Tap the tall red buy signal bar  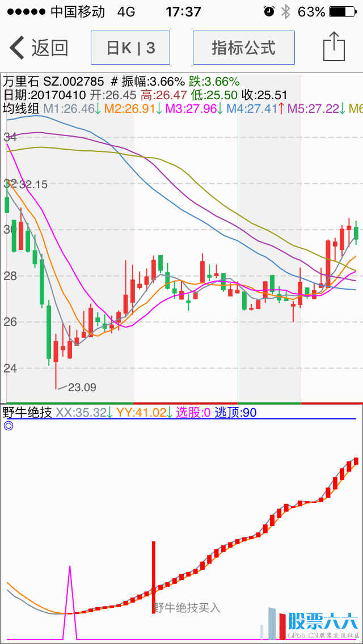point(154,577)
